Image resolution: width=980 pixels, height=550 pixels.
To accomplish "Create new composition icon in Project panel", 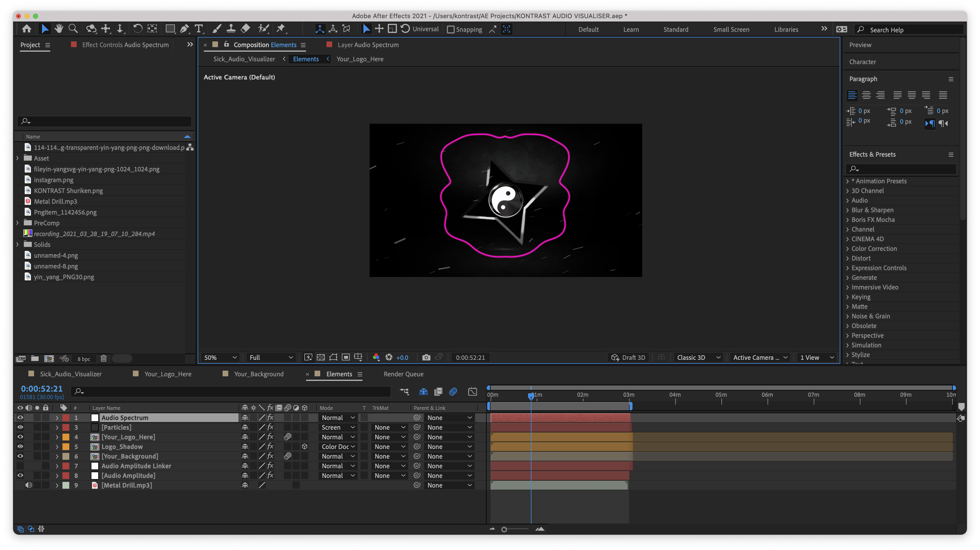I will (49, 358).
